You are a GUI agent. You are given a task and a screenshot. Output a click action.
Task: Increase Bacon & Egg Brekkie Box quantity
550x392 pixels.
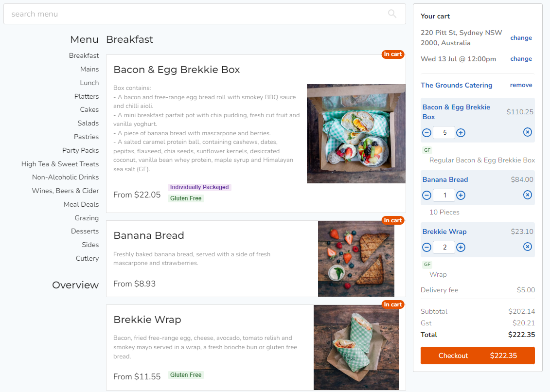pos(461,132)
